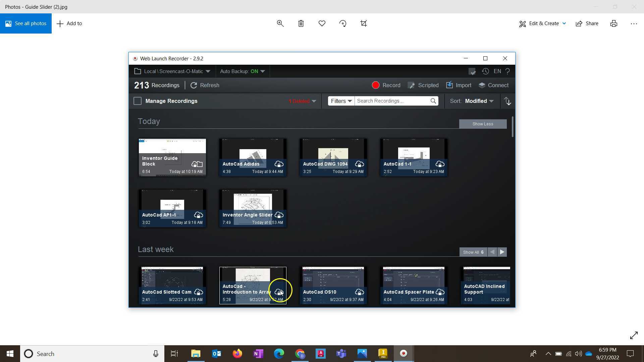Image resolution: width=644 pixels, height=362 pixels.
Task: Open the Sort Modified dropdown
Action: tap(479, 101)
